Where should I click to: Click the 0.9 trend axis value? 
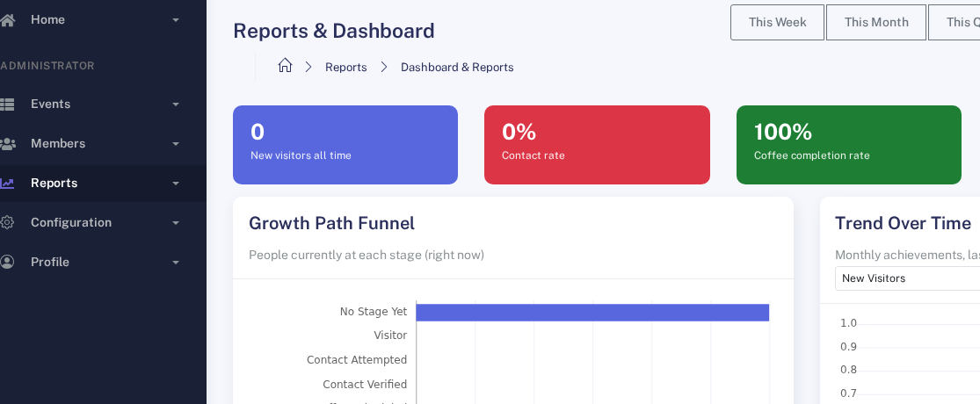click(849, 347)
